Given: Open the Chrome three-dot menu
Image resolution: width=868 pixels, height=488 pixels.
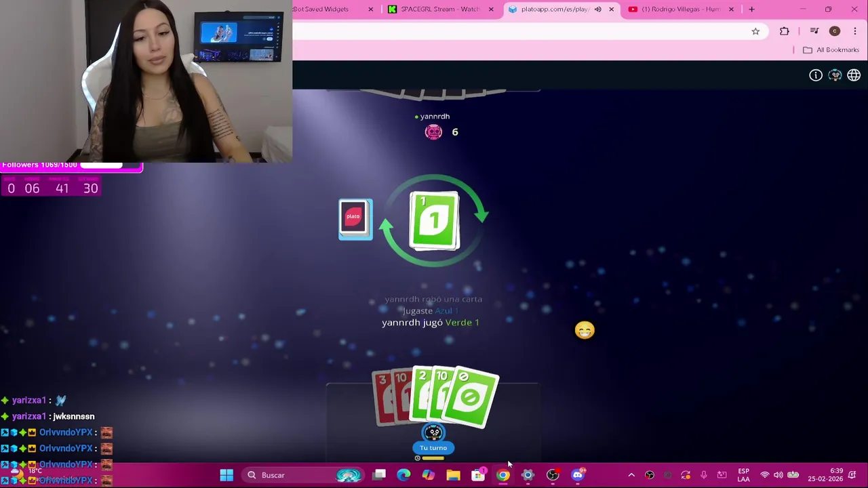Looking at the screenshot, I should (x=855, y=31).
